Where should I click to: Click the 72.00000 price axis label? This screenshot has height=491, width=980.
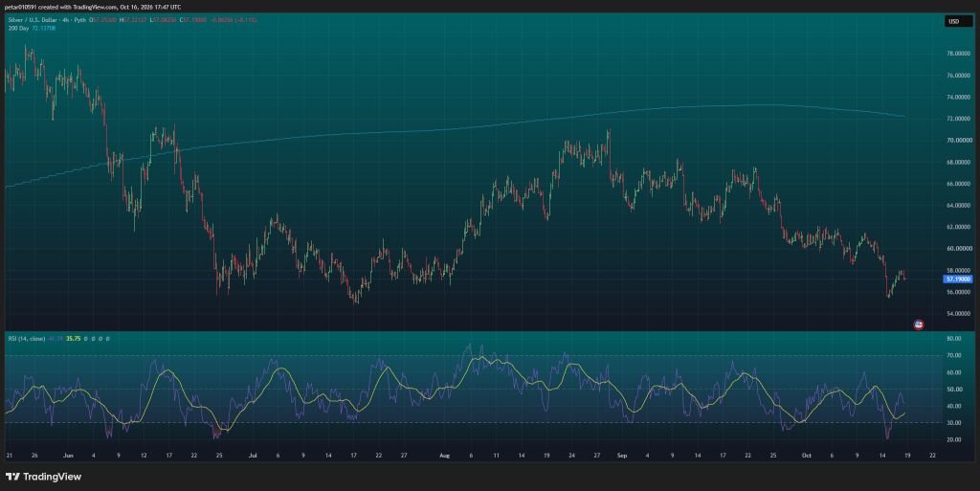pos(958,119)
